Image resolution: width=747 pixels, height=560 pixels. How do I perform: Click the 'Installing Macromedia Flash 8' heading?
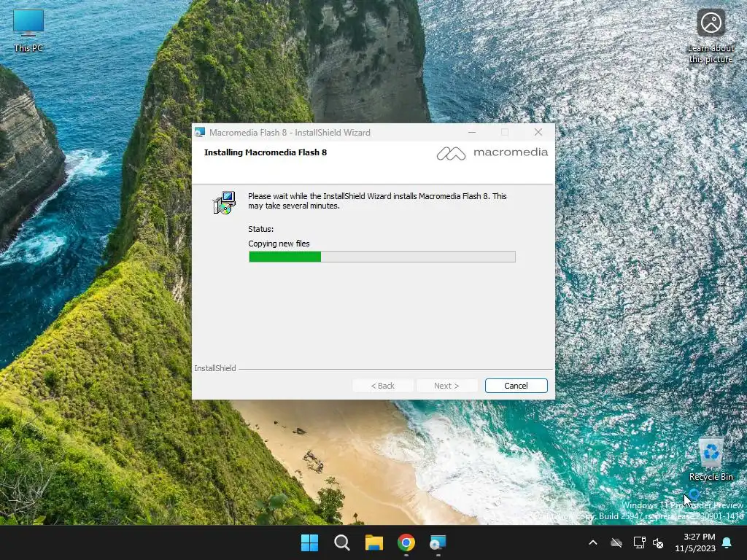pyautogui.click(x=266, y=152)
